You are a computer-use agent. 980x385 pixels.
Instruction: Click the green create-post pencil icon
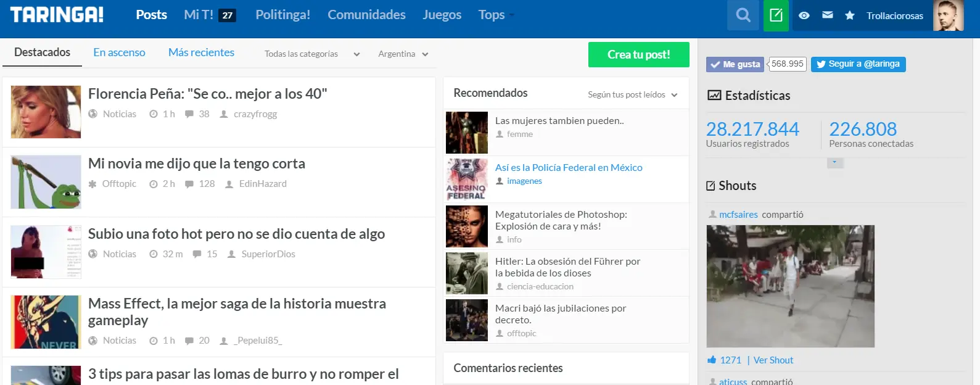776,15
